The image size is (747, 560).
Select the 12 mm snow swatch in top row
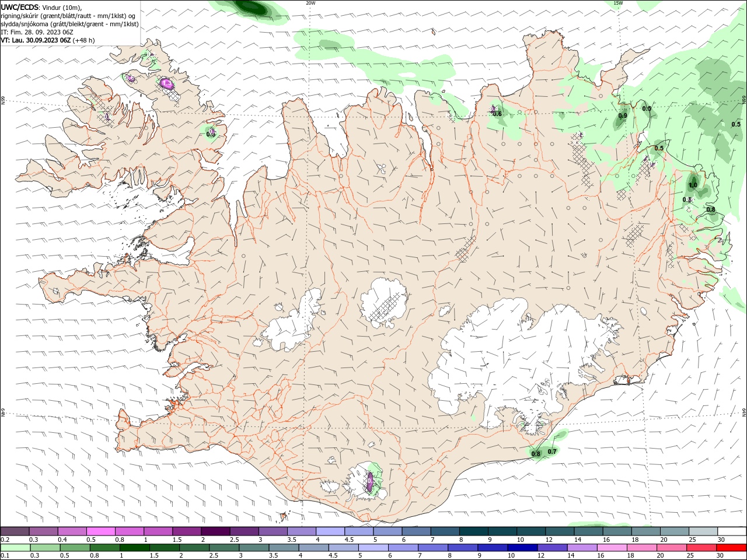coord(560,531)
